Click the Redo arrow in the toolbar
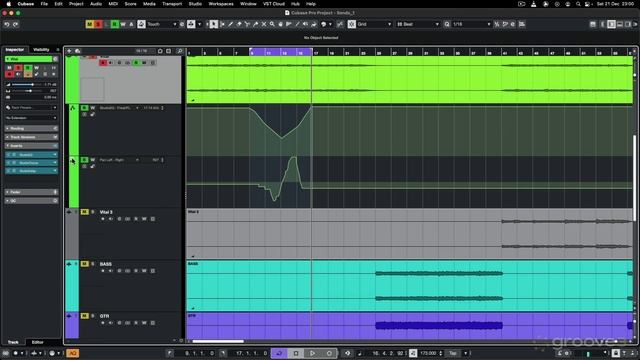 [x=16, y=24]
